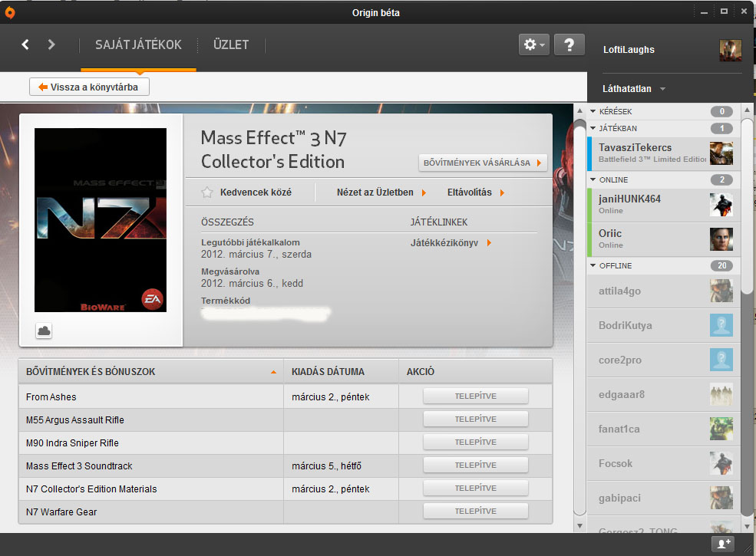This screenshot has height=556, width=756.
Task: Collapse the KÉRÉSEK friends group
Action: [x=593, y=111]
